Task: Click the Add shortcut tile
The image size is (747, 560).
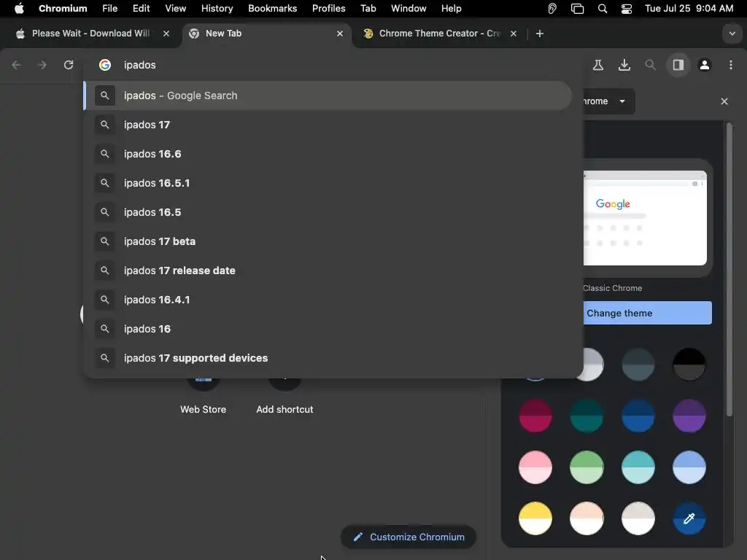Action: (x=285, y=395)
